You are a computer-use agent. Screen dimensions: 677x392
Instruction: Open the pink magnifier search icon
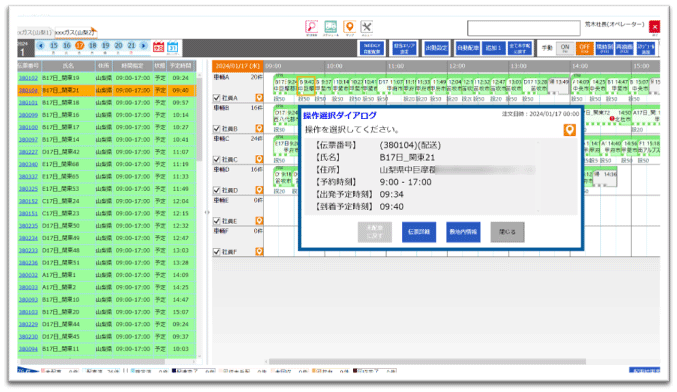311,27
